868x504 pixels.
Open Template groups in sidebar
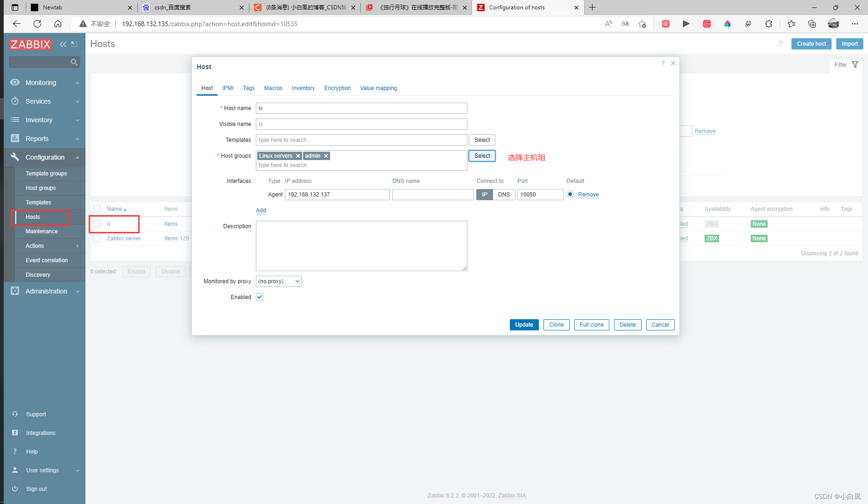pyautogui.click(x=46, y=174)
